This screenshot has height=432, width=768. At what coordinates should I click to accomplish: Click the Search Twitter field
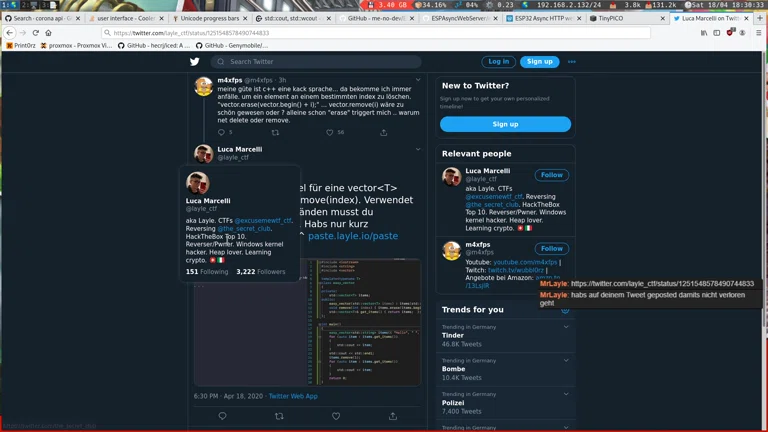pyautogui.click(x=320, y=62)
